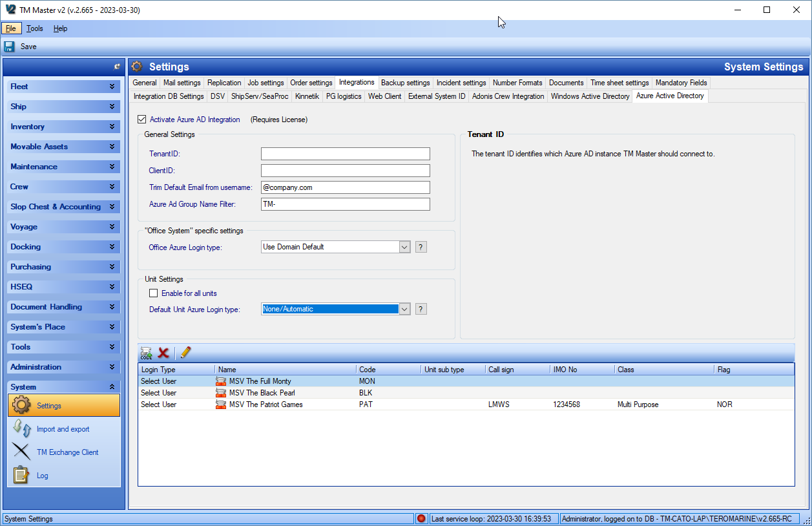Uncheck Activate Azure AD Integration

pos(142,120)
